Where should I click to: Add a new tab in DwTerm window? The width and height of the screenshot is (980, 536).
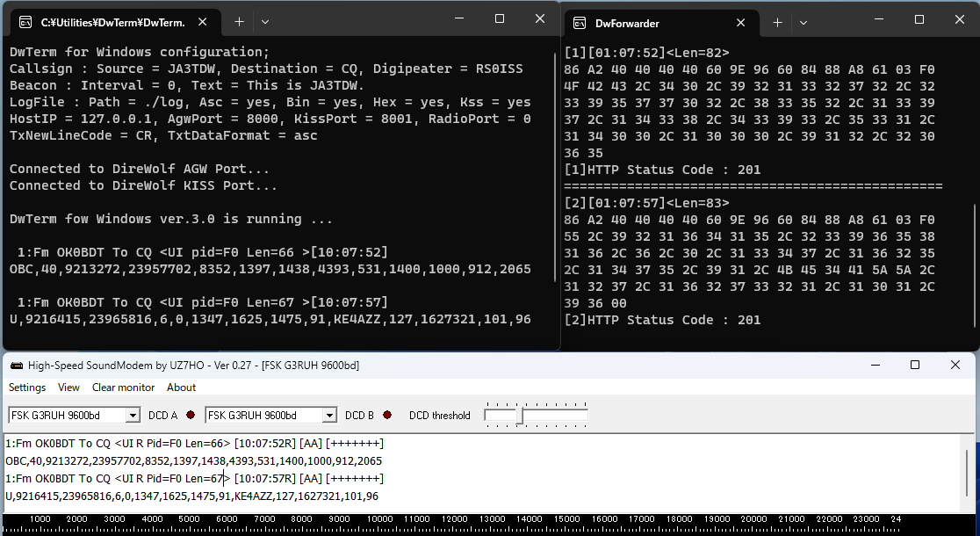pyautogui.click(x=239, y=22)
